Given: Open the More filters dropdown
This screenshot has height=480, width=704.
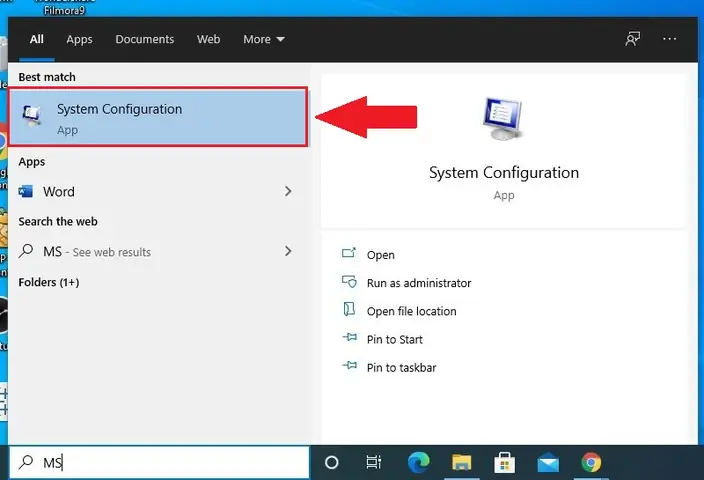Looking at the screenshot, I should (264, 39).
